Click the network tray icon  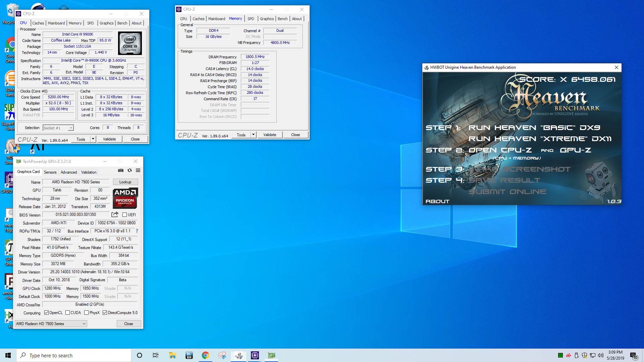(593, 355)
